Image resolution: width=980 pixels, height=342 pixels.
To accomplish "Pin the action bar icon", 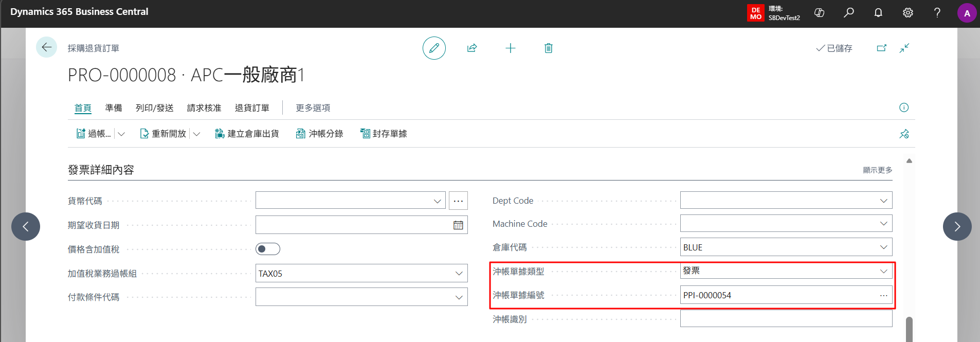I will coord(904,134).
